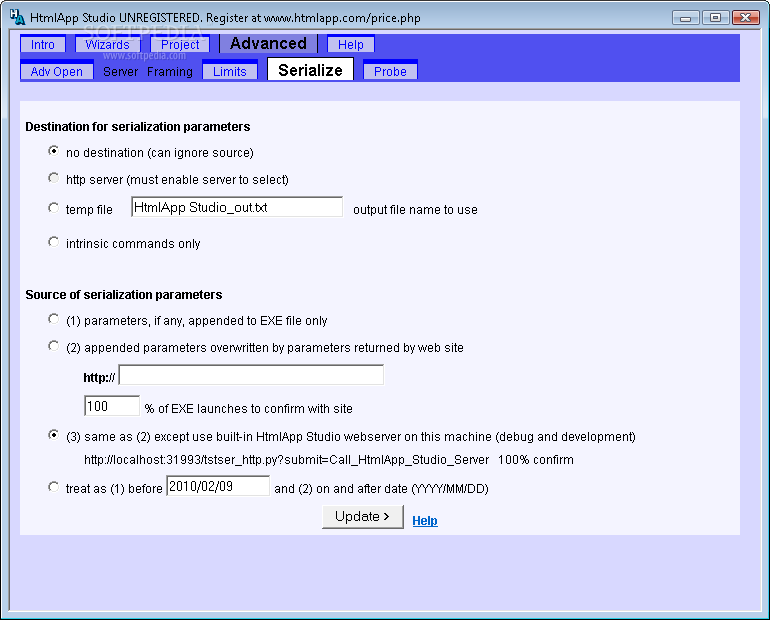Viewport: 770px width, 620px height.
Task: Click 'output file name to use' label
Action: point(415,210)
